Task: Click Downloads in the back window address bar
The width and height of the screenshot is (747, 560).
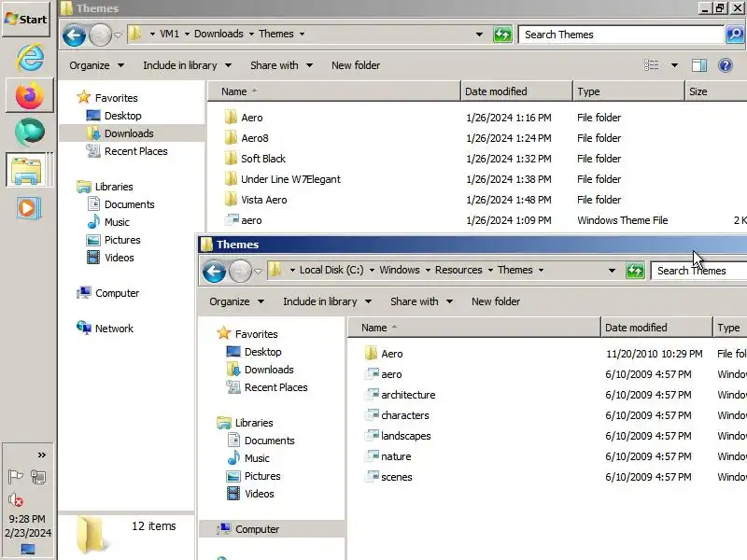Action: click(x=218, y=34)
